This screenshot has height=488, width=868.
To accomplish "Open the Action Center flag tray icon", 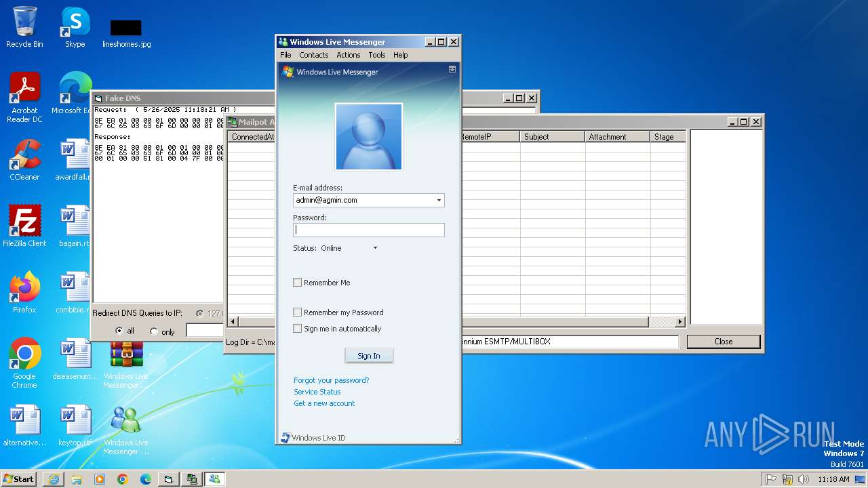I will click(771, 479).
